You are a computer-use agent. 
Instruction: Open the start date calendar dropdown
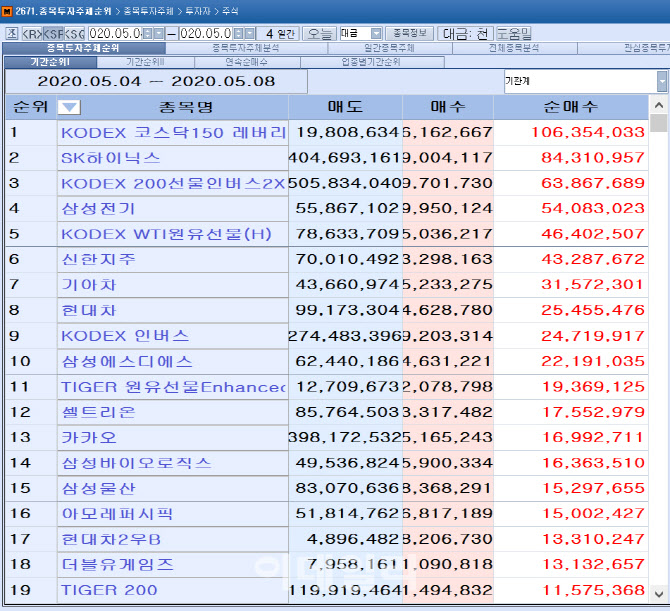pos(159,33)
